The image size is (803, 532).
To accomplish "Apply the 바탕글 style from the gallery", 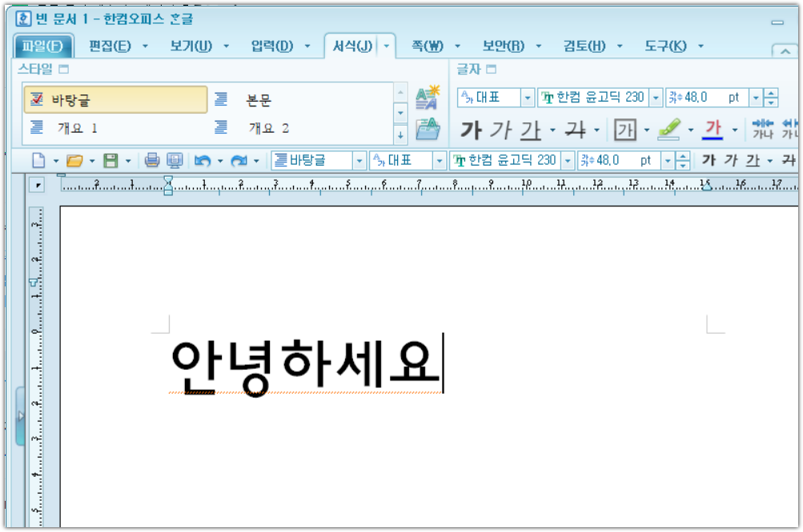I will (x=116, y=99).
